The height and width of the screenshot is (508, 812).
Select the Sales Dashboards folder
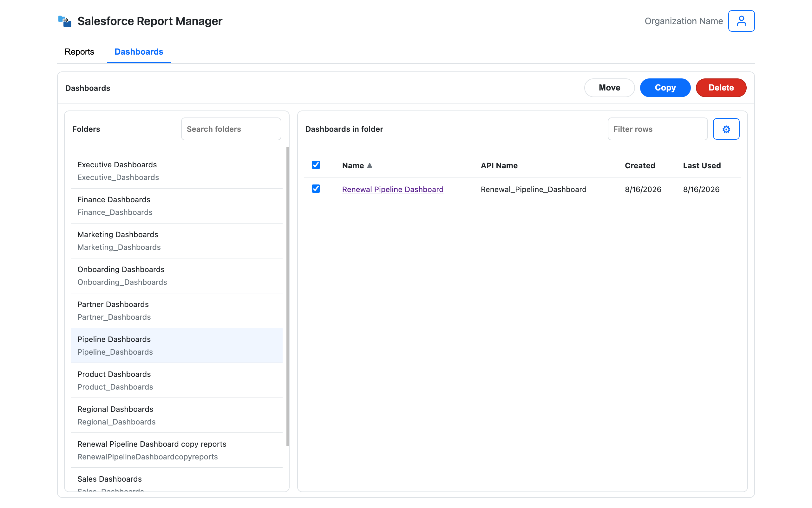click(x=177, y=480)
